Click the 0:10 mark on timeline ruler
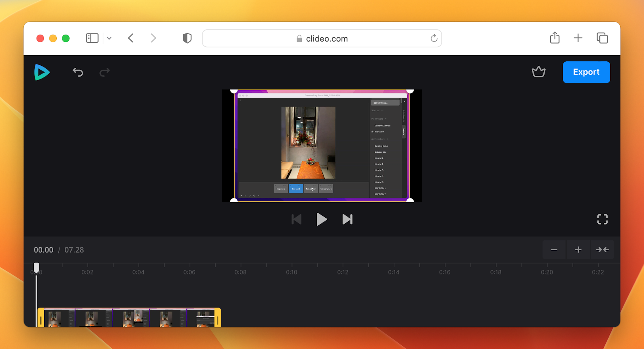 tap(292, 272)
